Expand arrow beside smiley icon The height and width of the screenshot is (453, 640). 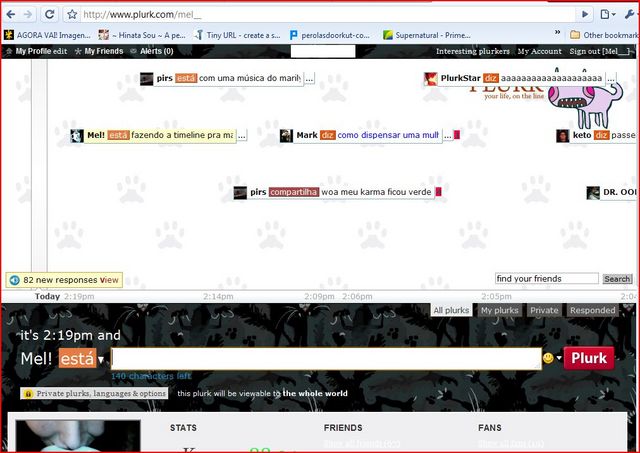[559, 358]
